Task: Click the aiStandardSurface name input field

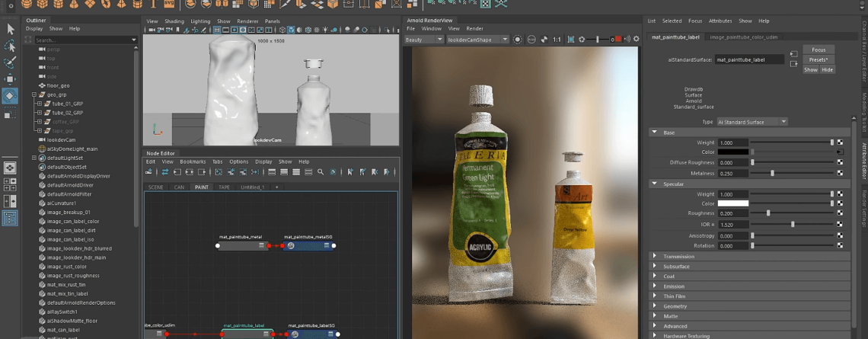Action: 749,59
